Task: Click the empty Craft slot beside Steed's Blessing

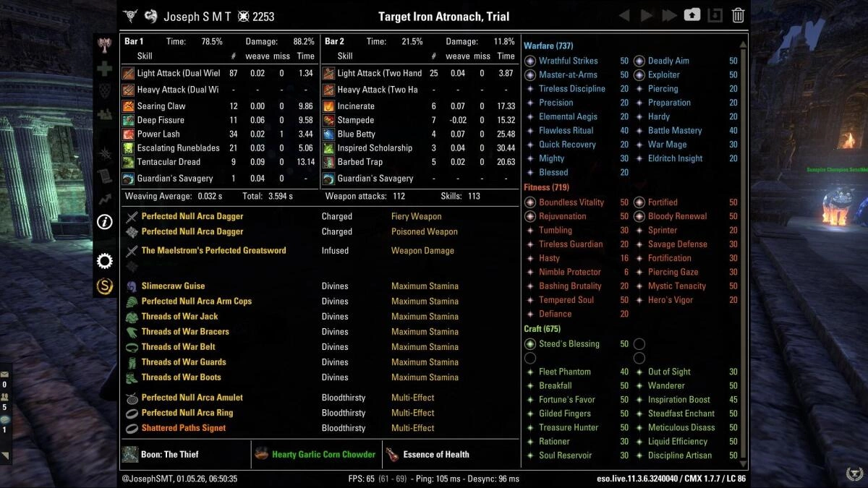Action: (x=639, y=344)
